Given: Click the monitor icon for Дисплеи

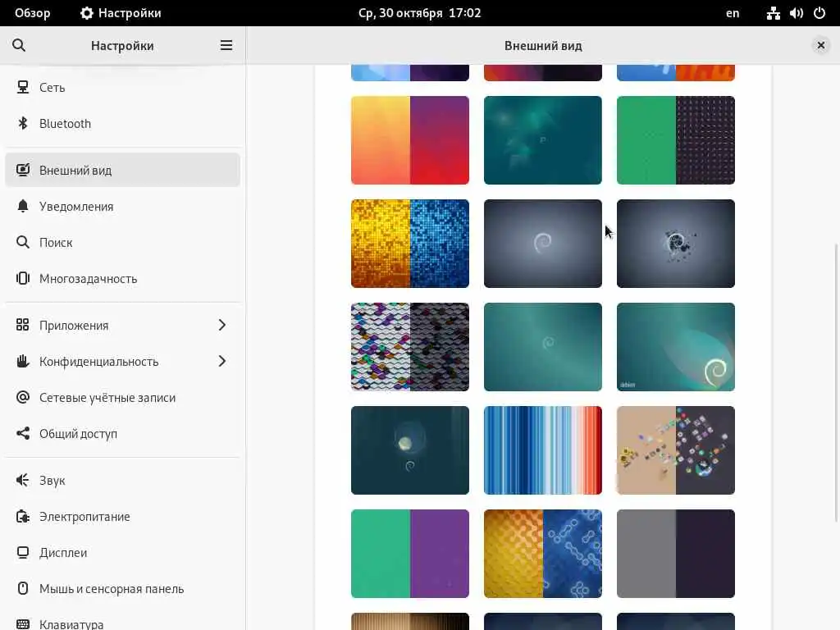Looking at the screenshot, I should 22,552.
